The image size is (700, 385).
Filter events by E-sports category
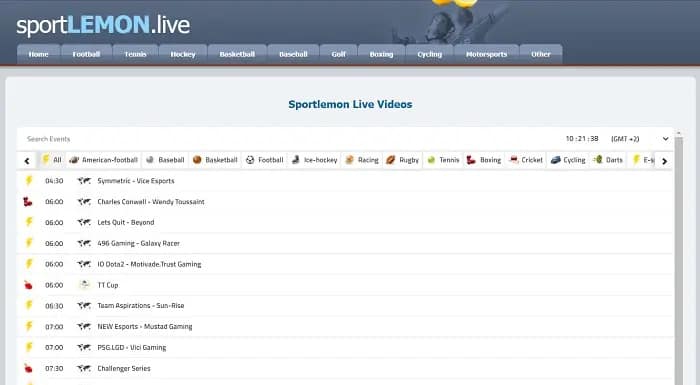point(642,160)
